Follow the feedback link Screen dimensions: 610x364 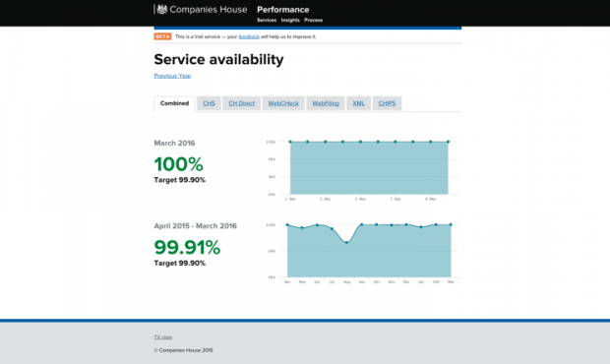249,36
